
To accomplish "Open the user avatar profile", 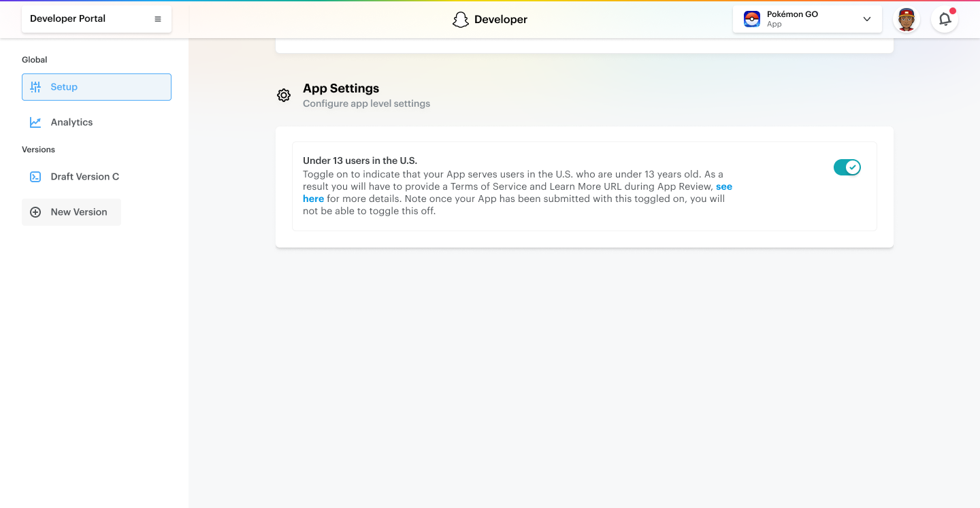I will [x=906, y=19].
